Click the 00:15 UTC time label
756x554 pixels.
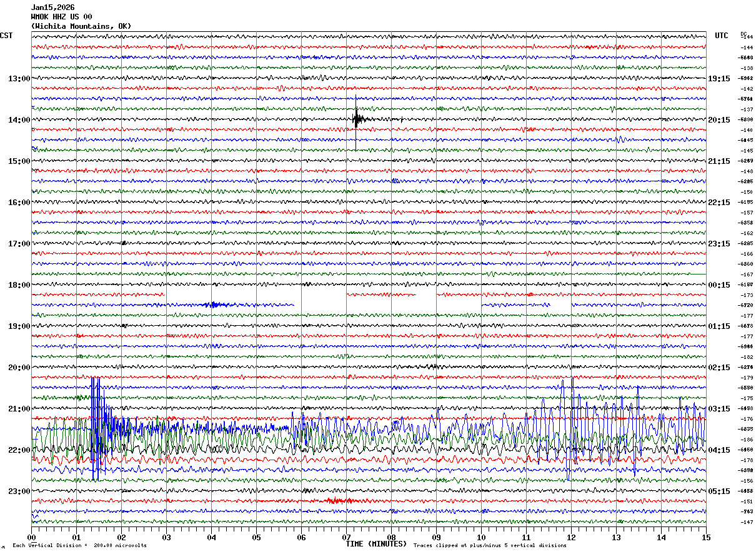coord(719,285)
